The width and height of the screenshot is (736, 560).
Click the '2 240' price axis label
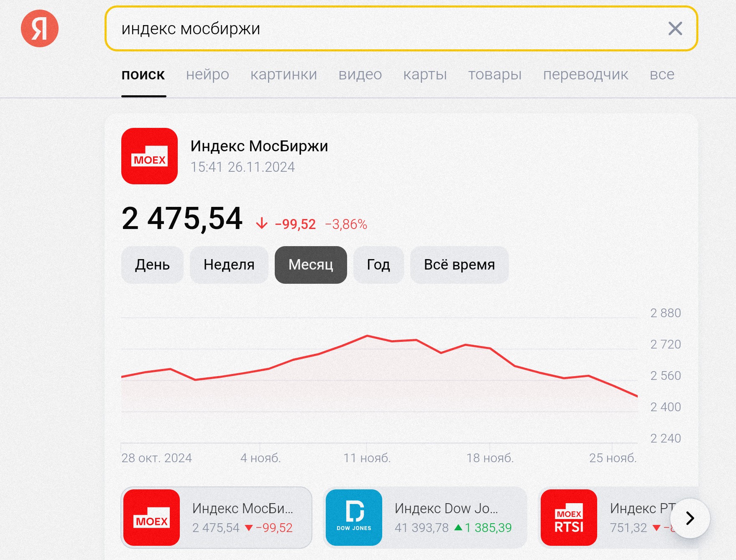pyautogui.click(x=666, y=438)
